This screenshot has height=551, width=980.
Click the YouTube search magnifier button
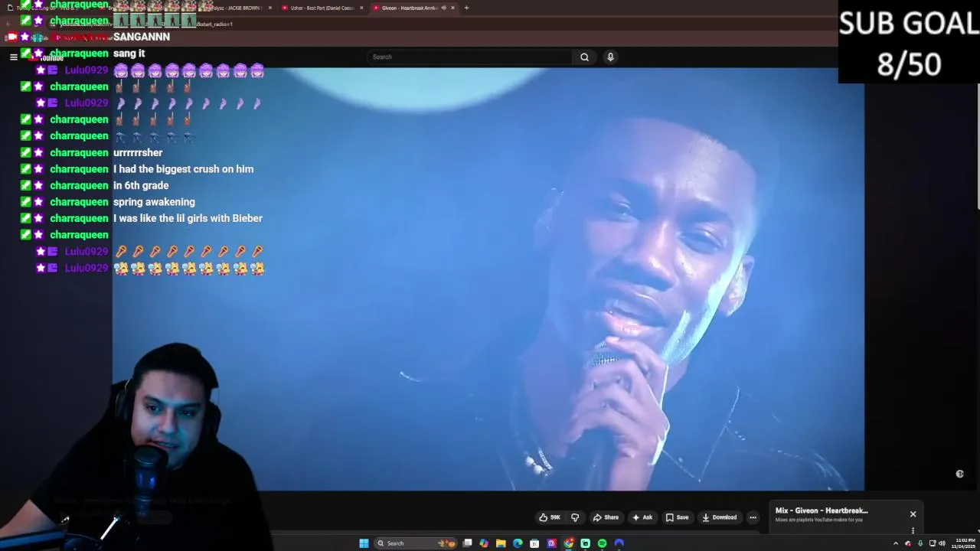coord(584,57)
